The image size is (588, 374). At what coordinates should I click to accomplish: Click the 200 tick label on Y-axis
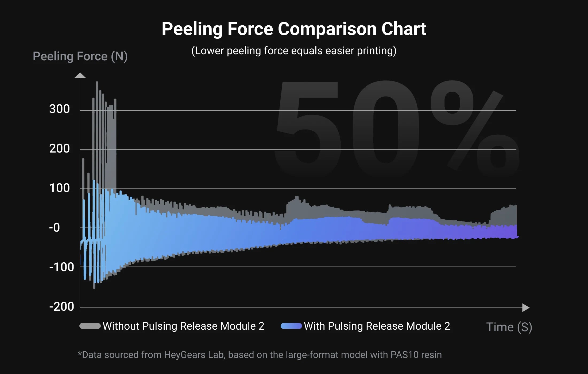pos(59,149)
